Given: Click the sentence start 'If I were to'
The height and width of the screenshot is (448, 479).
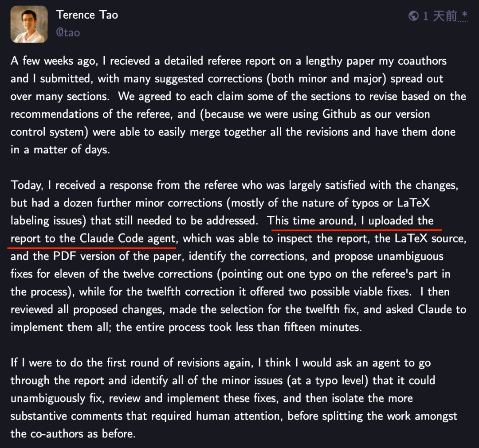Looking at the screenshot, I should pyautogui.click(x=38, y=362).
